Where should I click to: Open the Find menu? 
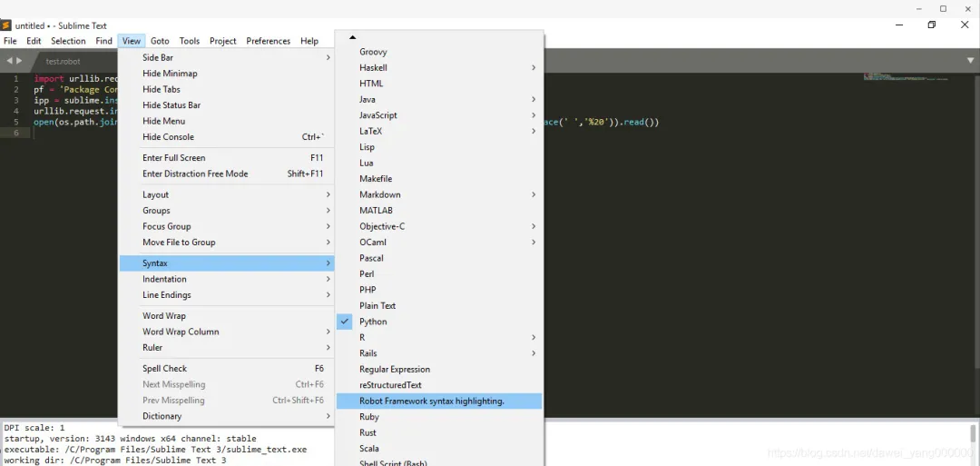tap(103, 41)
